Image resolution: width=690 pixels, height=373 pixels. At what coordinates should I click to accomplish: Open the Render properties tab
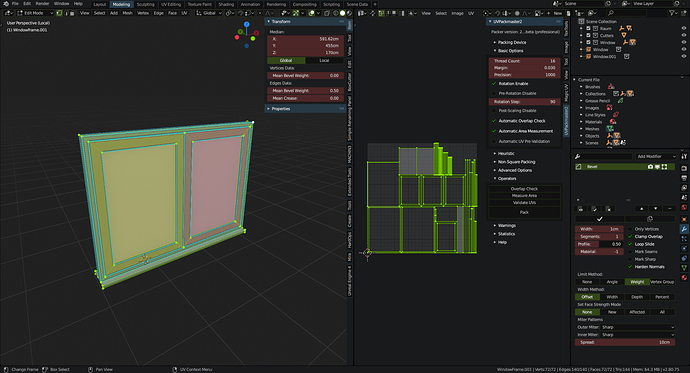[684, 168]
